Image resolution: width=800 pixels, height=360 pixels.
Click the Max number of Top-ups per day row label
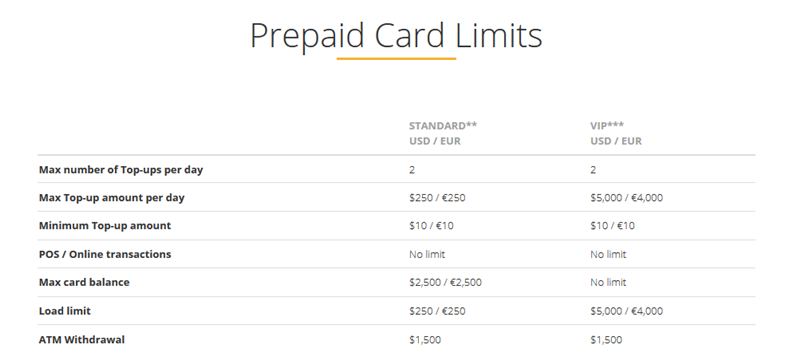click(x=121, y=170)
